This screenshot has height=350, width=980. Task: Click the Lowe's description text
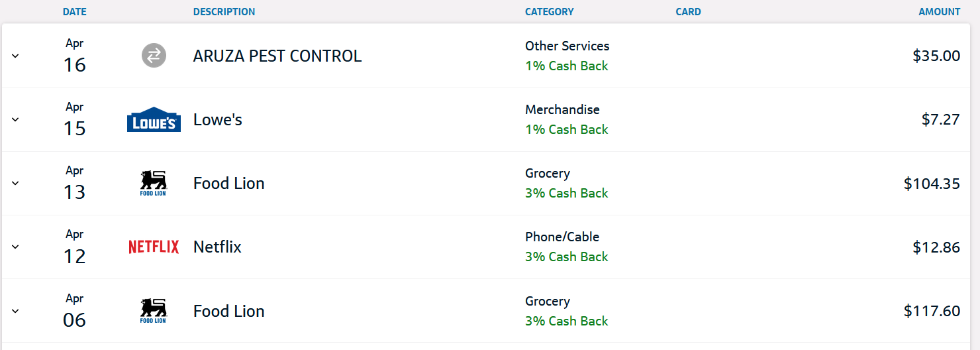(x=218, y=120)
